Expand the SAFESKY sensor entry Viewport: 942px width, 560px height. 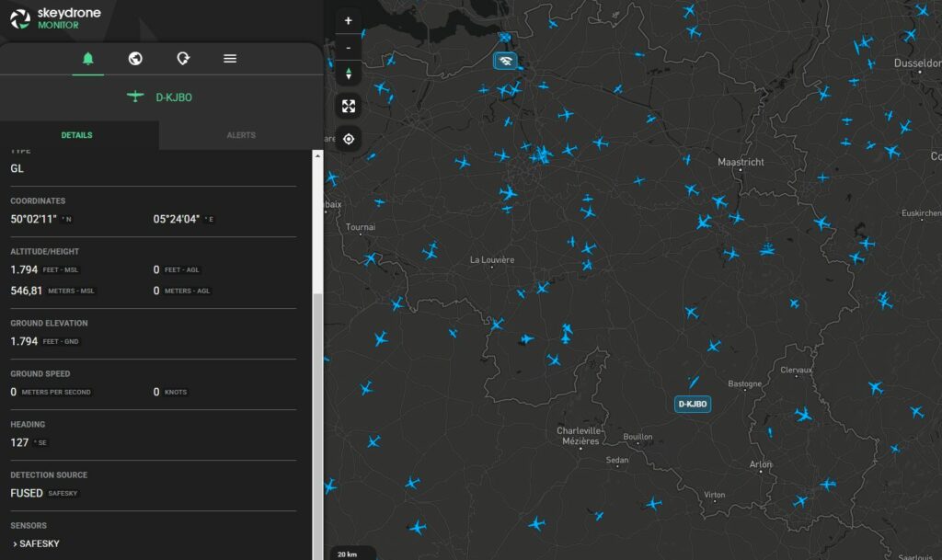[35, 543]
